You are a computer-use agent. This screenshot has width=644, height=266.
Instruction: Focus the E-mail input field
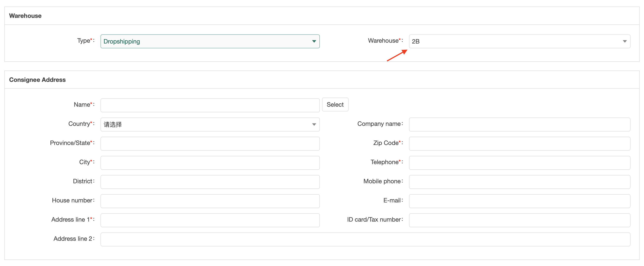click(x=520, y=201)
